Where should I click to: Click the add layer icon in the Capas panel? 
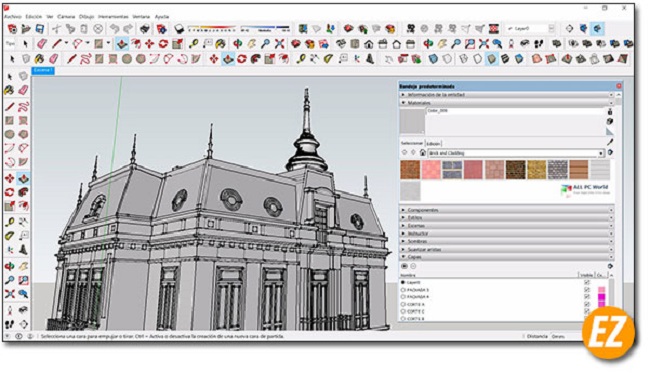(405, 266)
